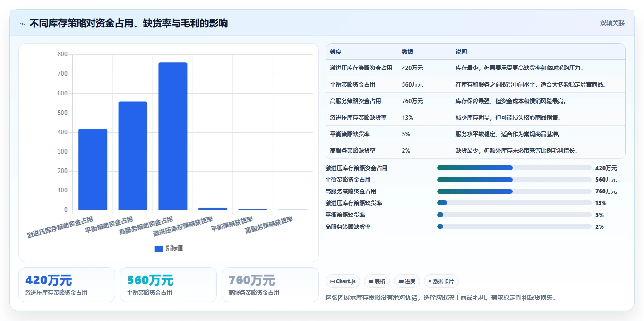The width and height of the screenshot is (644, 321).
Task: Click table cell 高服务策略资金占用
Action: click(x=355, y=101)
